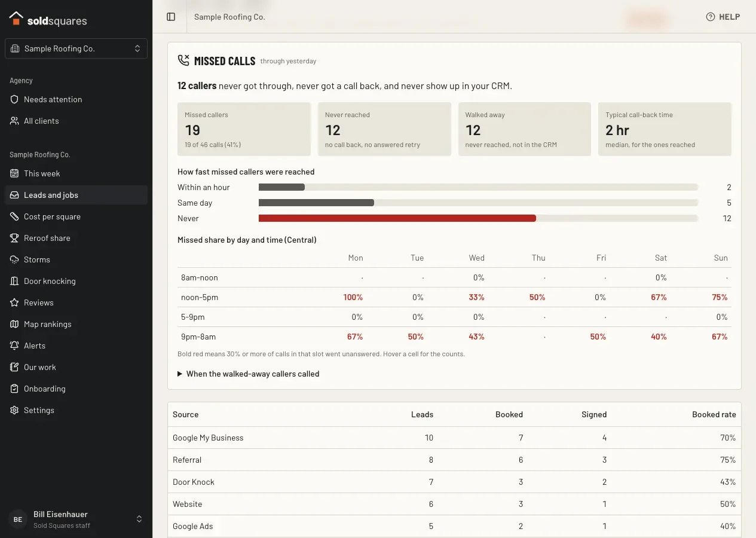Image resolution: width=756 pixels, height=538 pixels.
Task: Click the Reroof share trophy icon
Action: click(x=14, y=238)
